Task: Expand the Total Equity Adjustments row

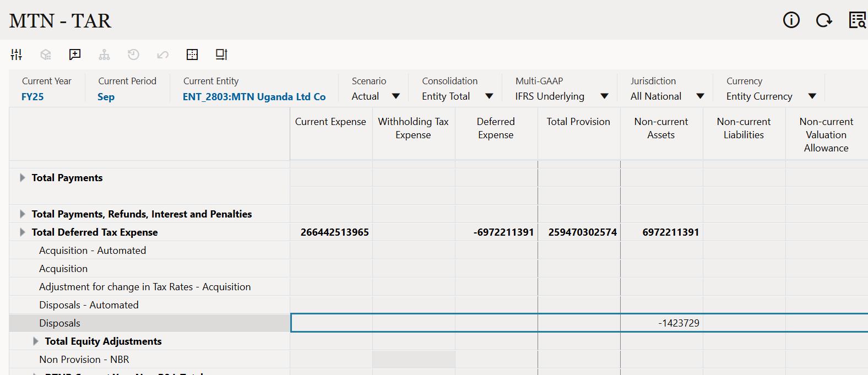Action: (x=36, y=341)
